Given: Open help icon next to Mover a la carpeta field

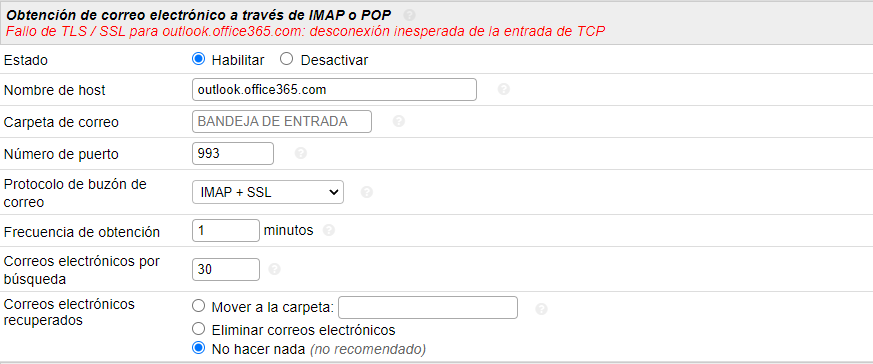Looking at the screenshot, I should point(541,309).
